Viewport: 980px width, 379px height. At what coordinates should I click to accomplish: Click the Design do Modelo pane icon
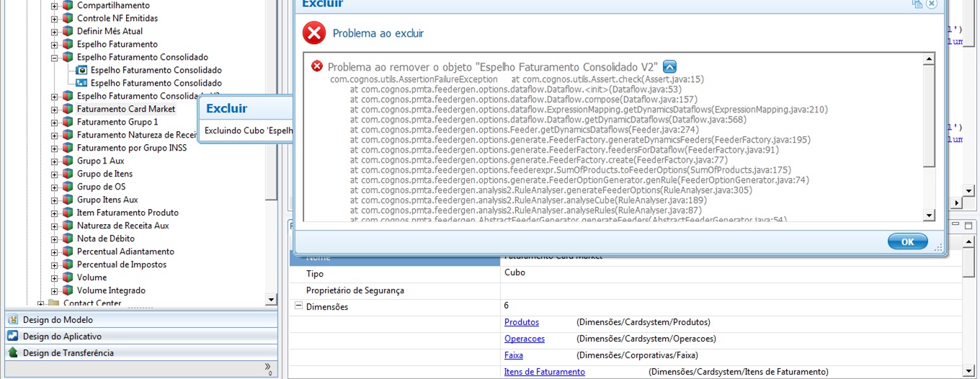(13, 320)
